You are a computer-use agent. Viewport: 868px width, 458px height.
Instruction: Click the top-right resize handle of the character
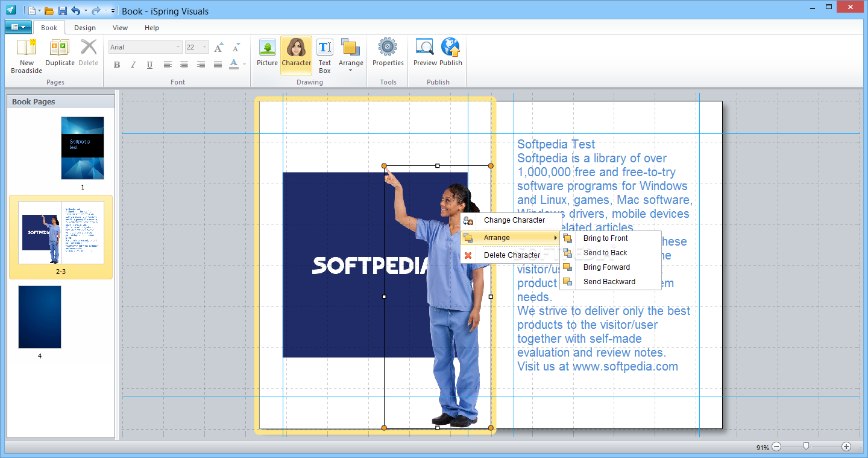tap(491, 165)
